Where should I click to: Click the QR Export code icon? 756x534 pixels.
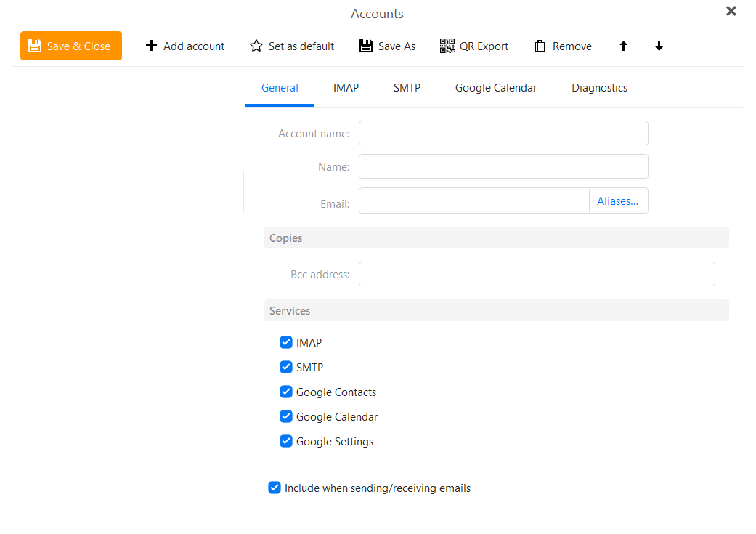tap(447, 46)
